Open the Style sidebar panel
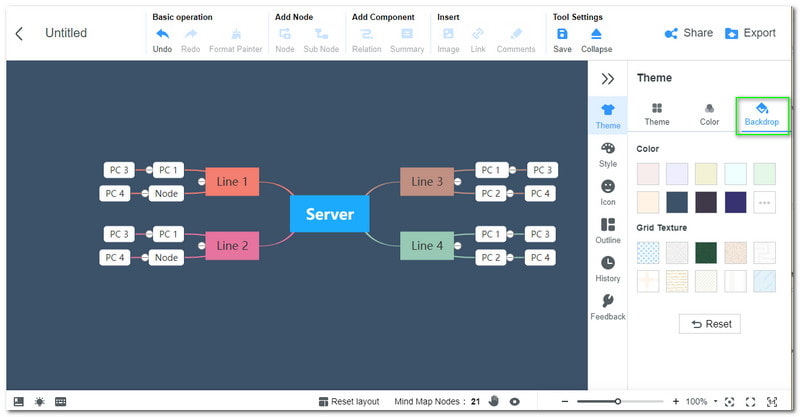 [x=607, y=154]
